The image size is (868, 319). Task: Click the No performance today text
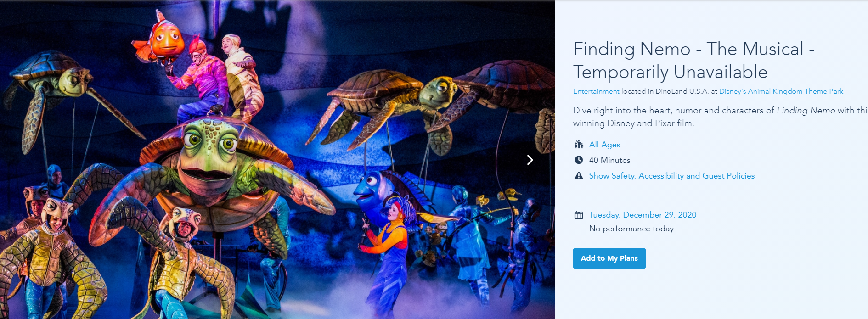pyautogui.click(x=631, y=229)
